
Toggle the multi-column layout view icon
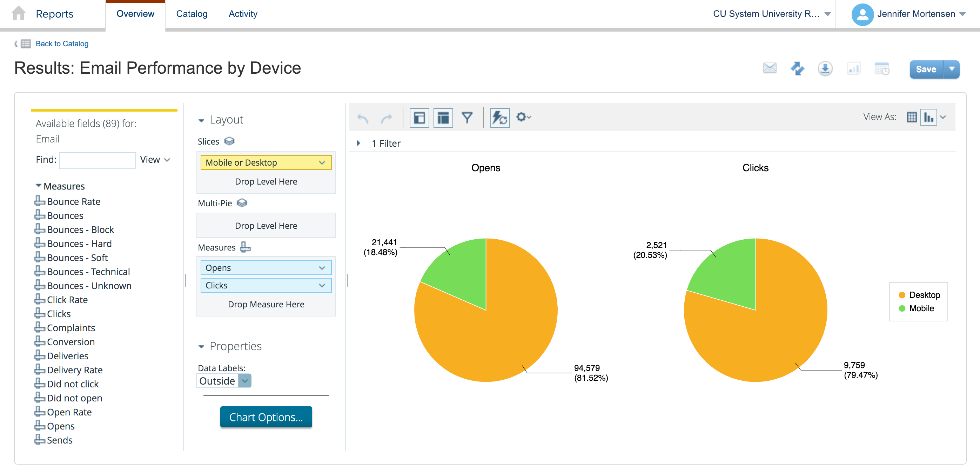(444, 117)
